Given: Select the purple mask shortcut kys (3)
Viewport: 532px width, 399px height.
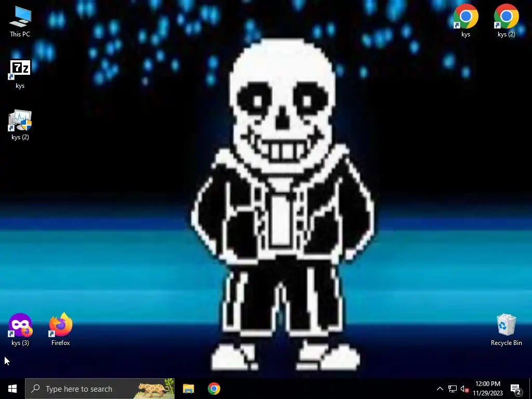Looking at the screenshot, I should pyautogui.click(x=20, y=329).
